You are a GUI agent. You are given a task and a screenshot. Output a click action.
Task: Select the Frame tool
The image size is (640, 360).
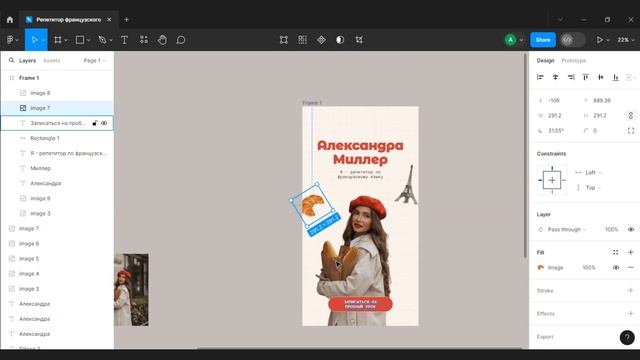(x=58, y=40)
